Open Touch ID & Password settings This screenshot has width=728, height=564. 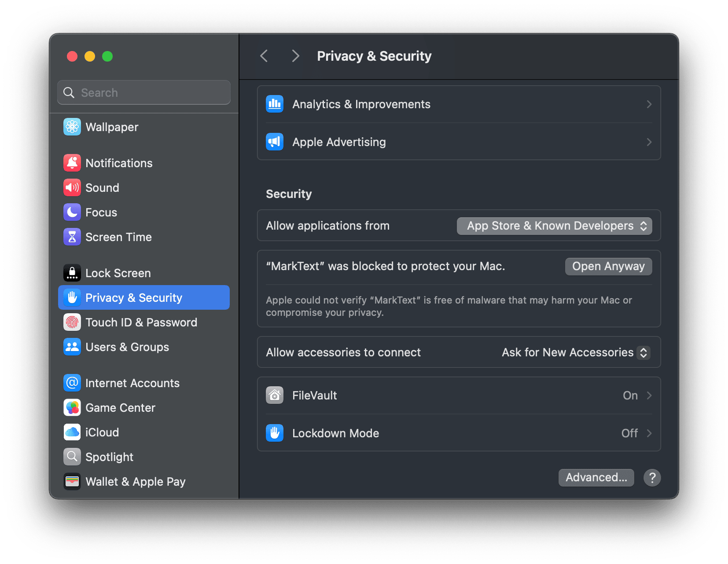(x=144, y=322)
